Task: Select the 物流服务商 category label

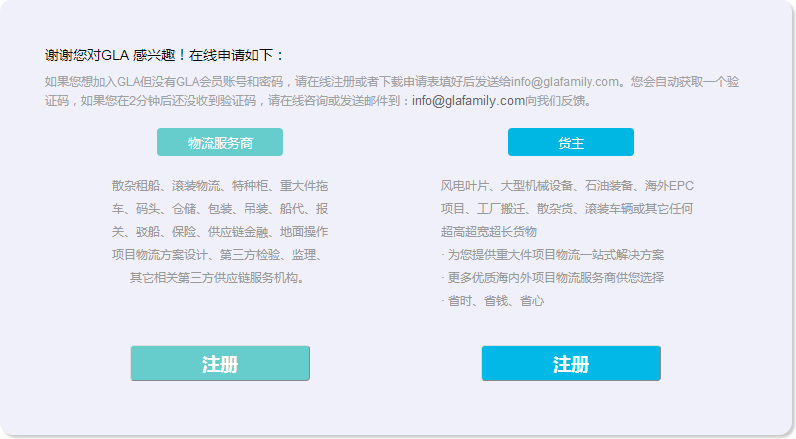Action: tap(220, 143)
